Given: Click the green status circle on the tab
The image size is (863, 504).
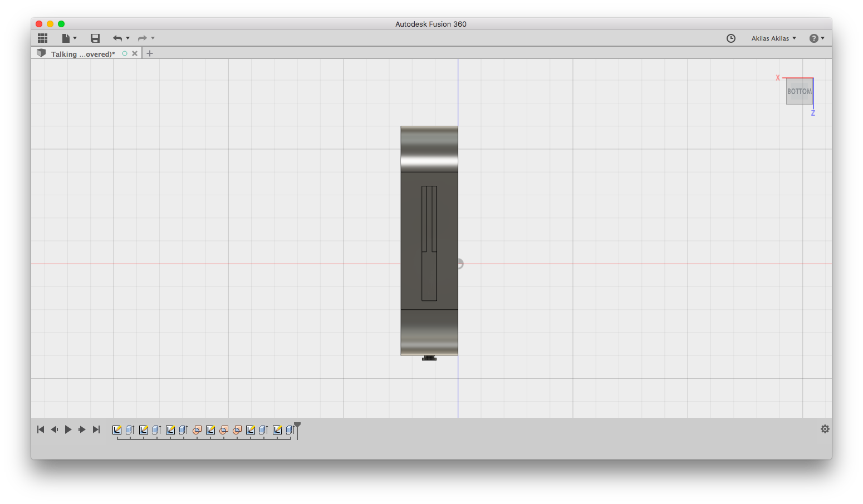Looking at the screenshot, I should [125, 53].
